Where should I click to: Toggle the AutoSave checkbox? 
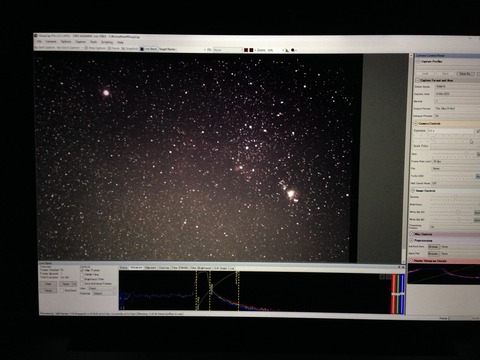tap(62, 290)
